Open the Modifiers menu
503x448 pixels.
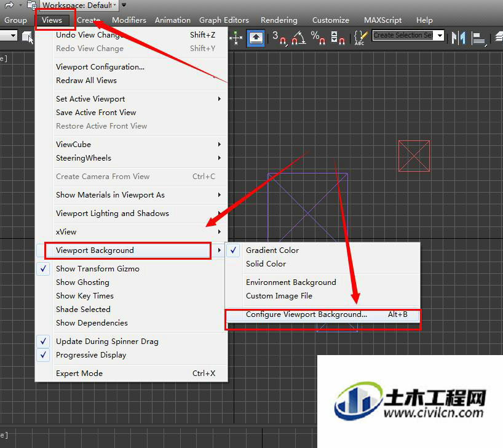click(x=129, y=20)
